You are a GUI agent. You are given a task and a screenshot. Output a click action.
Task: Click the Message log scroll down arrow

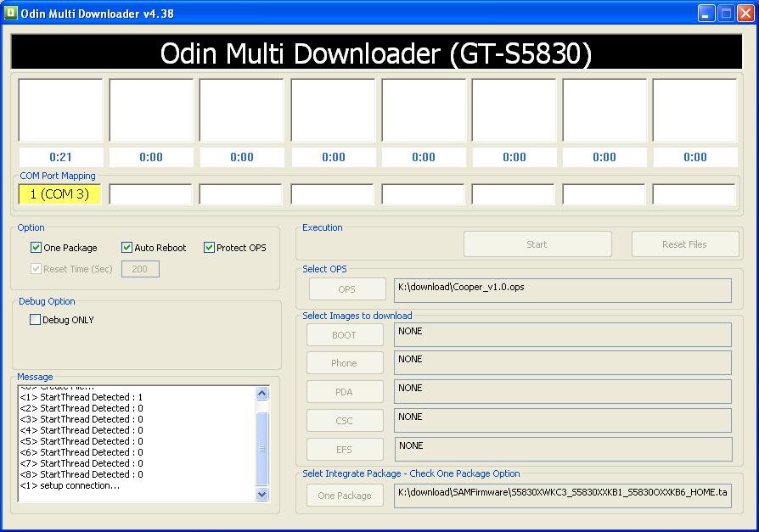coord(261,494)
